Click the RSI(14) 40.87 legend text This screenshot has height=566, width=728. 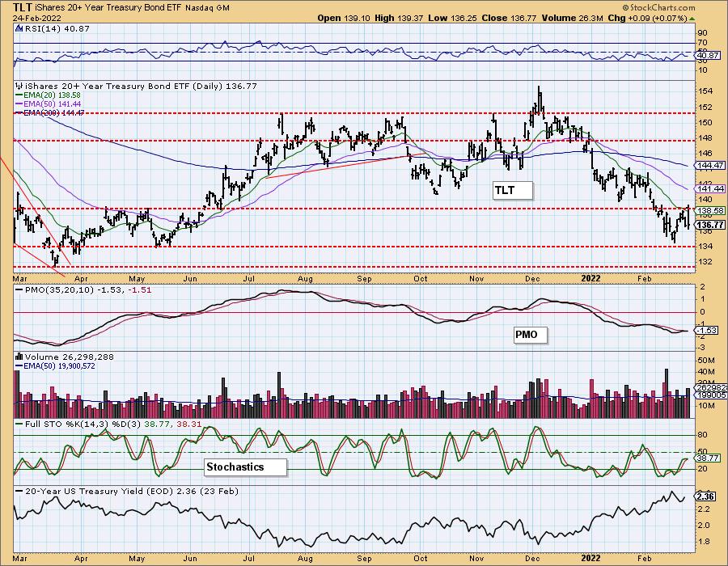click(x=57, y=29)
